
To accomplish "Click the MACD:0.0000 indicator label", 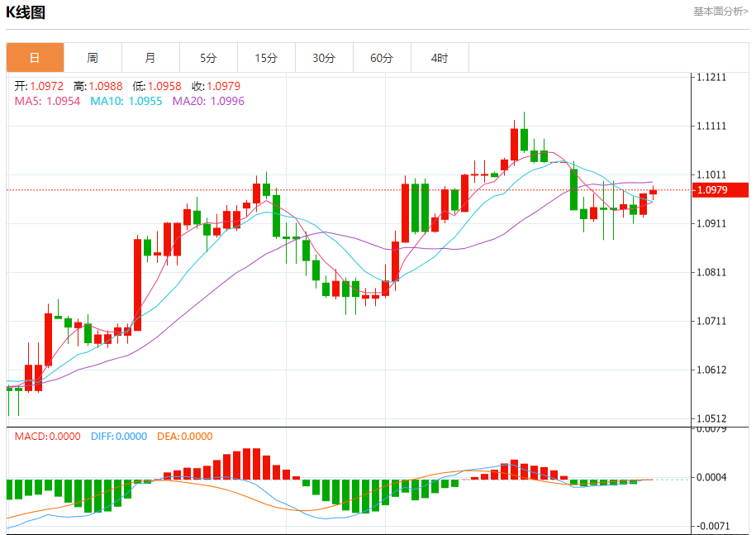I will pyautogui.click(x=47, y=436).
